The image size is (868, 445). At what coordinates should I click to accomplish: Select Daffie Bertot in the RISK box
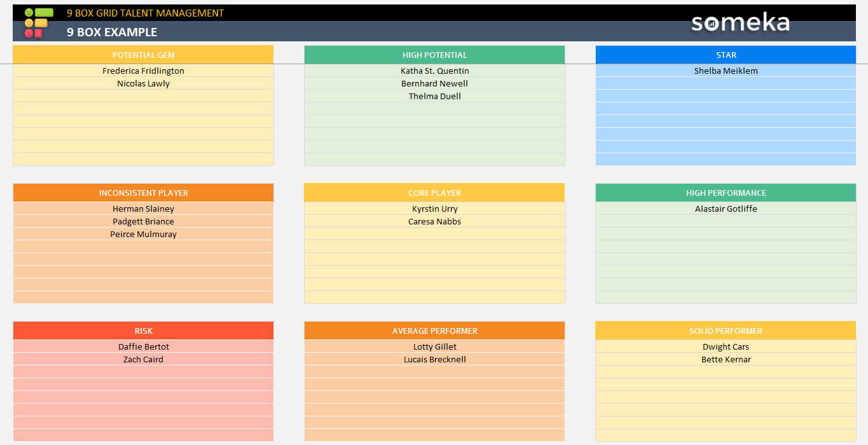point(143,346)
